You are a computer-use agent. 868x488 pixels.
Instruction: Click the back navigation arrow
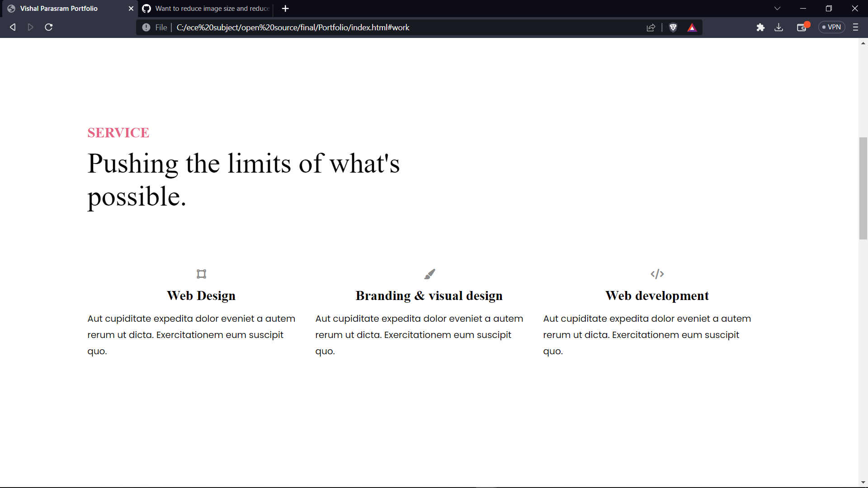[x=12, y=27]
